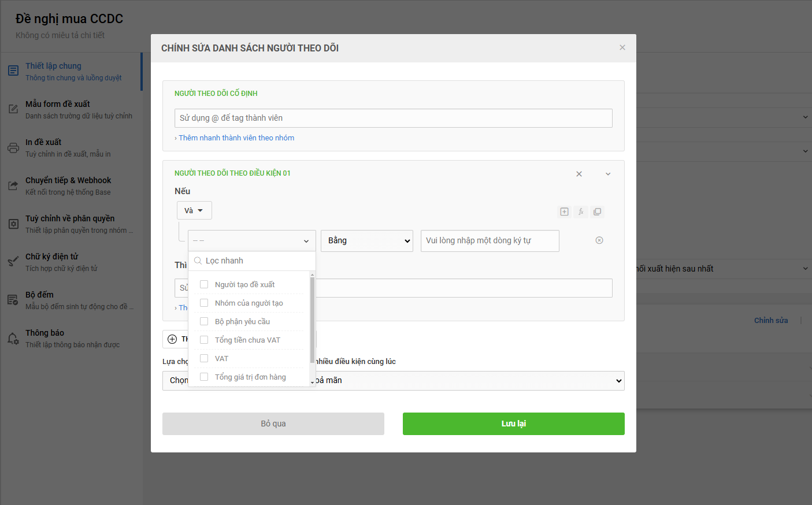
Task: Click the search magnifier in Lọc nhanh
Action: coord(198,261)
